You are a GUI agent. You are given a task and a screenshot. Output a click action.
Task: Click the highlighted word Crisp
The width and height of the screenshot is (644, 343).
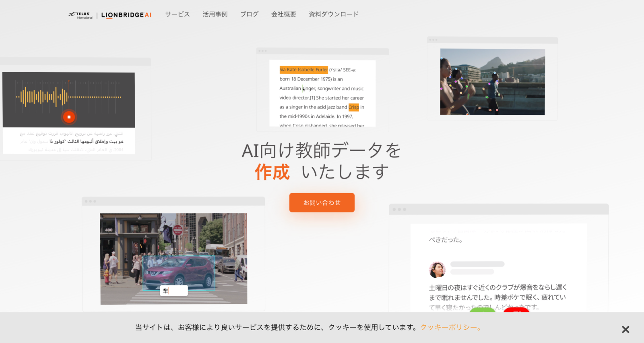(x=353, y=107)
